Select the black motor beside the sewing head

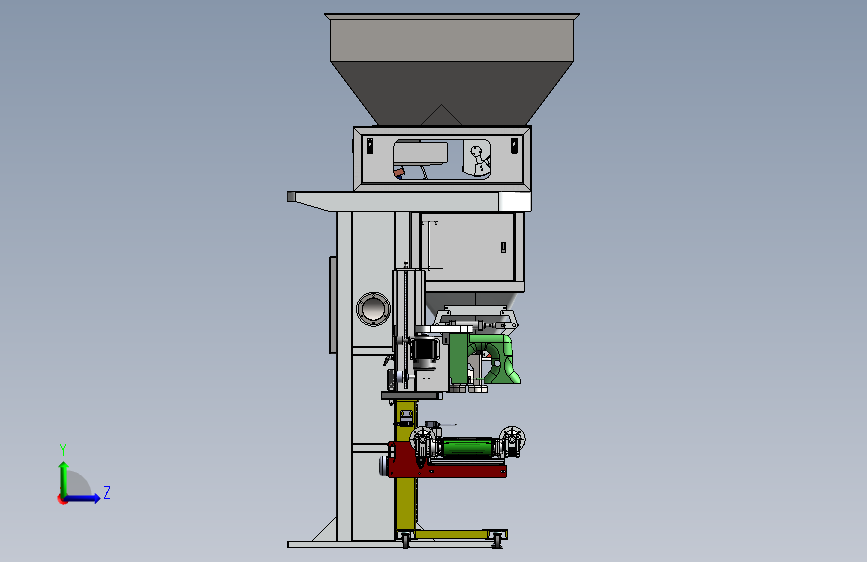(x=425, y=351)
